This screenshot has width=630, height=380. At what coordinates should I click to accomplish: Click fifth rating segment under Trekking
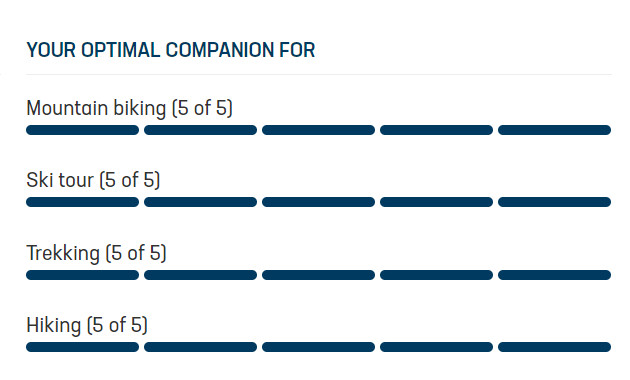pyautogui.click(x=554, y=275)
